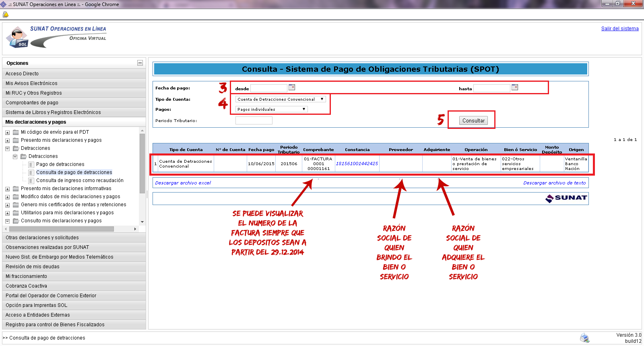The image size is (644, 346).
Task: Click the Chrome window favicon in title bar
Action: [x=3, y=4]
